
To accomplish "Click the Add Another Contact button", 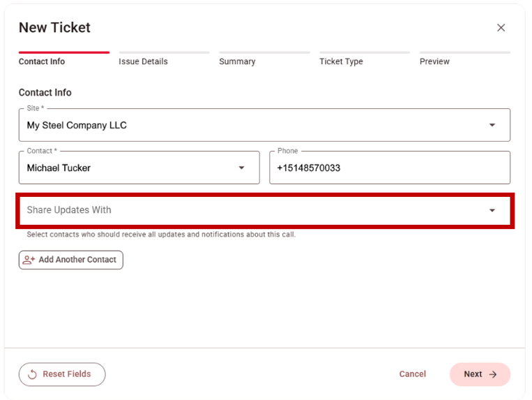I will tap(71, 260).
